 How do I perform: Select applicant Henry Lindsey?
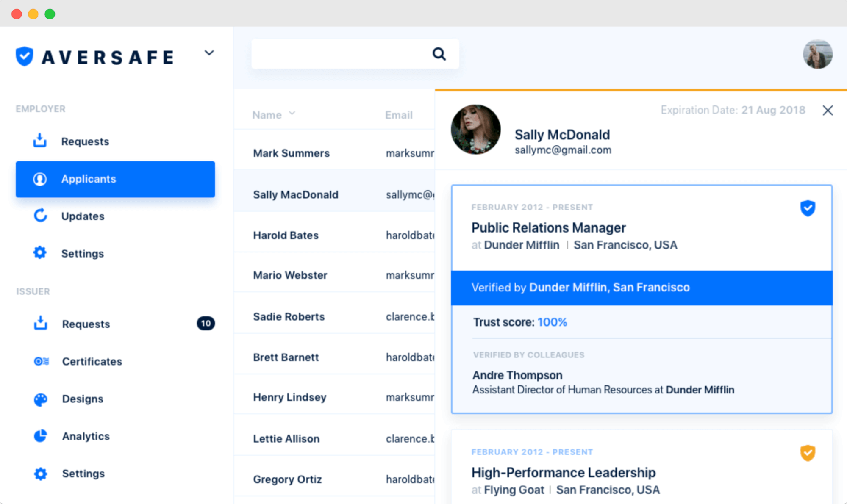290,397
